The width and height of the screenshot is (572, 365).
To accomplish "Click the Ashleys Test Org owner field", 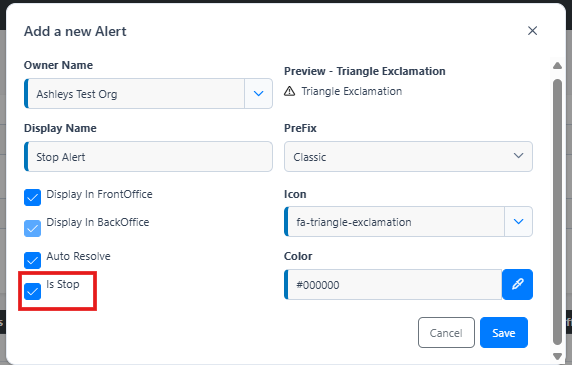I will tap(135, 94).
